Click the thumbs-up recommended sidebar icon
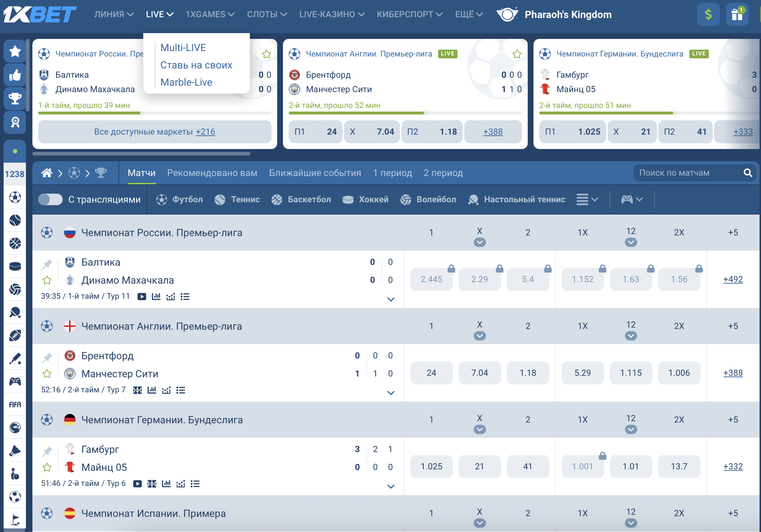Screen dimensions: 761x532 click(15, 75)
